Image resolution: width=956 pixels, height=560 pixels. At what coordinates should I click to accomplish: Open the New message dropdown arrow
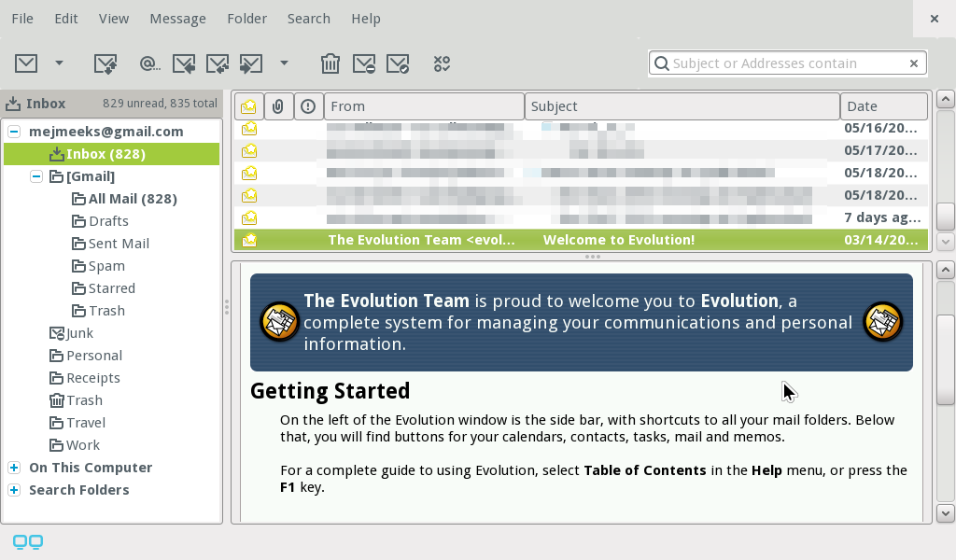click(x=59, y=63)
